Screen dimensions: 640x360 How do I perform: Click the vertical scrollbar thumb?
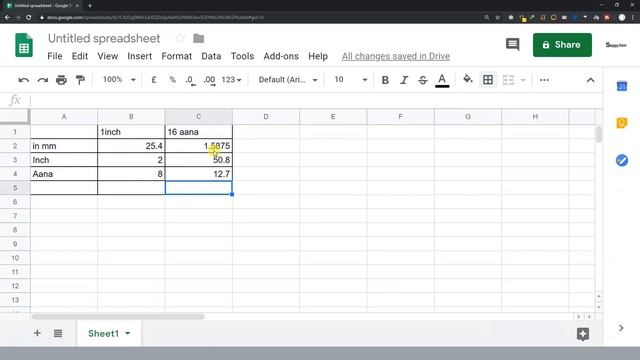tap(598, 134)
